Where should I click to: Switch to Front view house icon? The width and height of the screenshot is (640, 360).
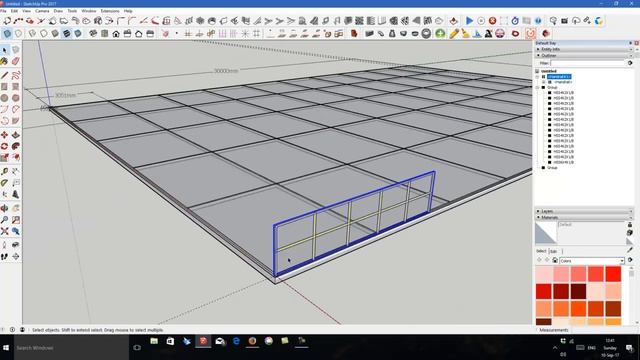[x=116, y=33]
